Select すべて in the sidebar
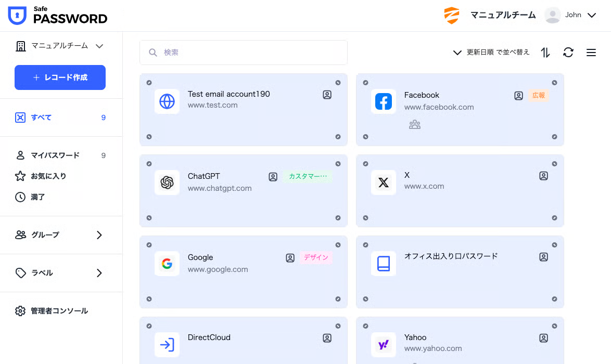This screenshot has width=611, height=364. point(42,118)
